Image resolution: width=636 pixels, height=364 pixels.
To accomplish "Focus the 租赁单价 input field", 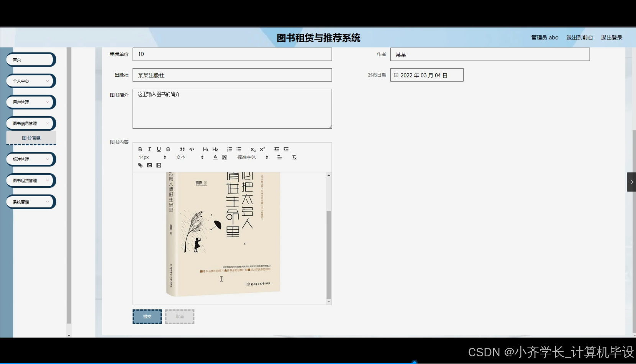I will tap(232, 54).
